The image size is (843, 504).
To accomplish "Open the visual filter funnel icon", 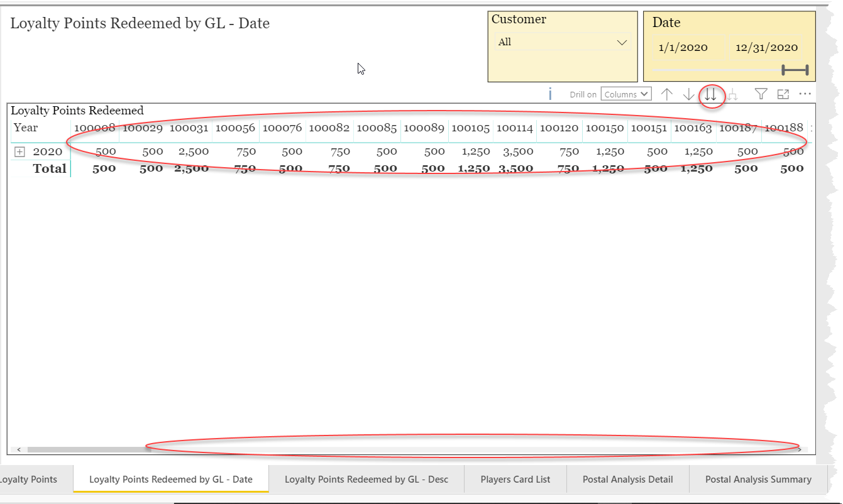I will (x=761, y=94).
